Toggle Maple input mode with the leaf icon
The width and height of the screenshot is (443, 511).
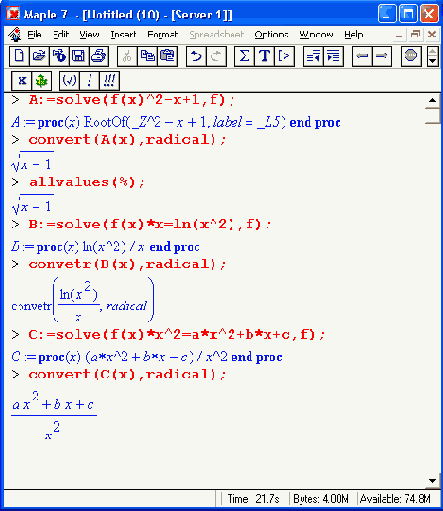pyautogui.click(x=42, y=81)
